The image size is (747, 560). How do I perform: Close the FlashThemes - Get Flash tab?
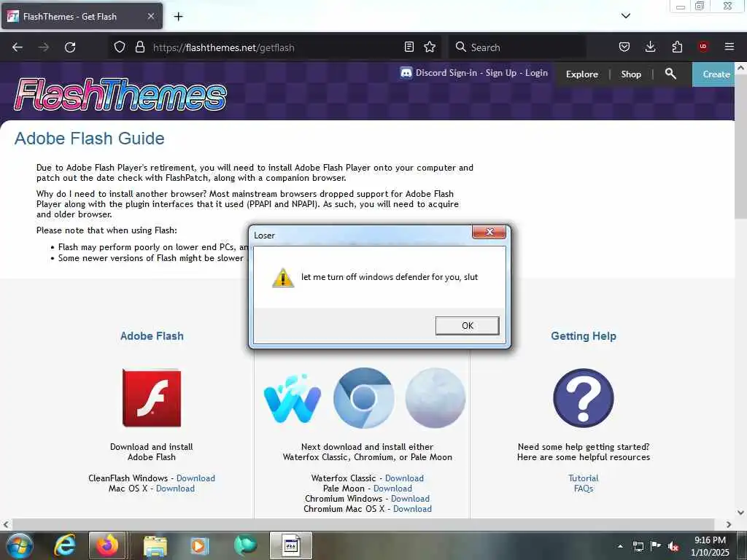pos(150,16)
